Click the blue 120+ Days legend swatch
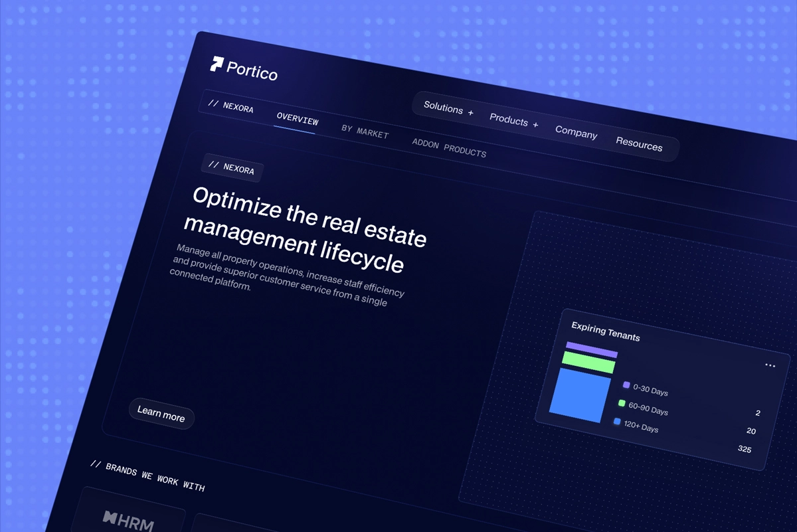 (x=617, y=422)
